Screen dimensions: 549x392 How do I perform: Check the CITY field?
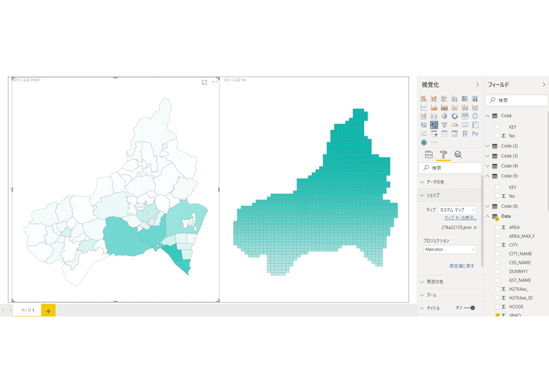click(497, 245)
